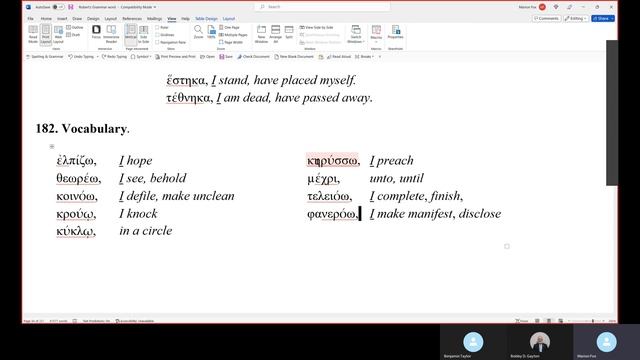Select Print Layout view
This screenshot has height=360, width=640.
[46, 34]
